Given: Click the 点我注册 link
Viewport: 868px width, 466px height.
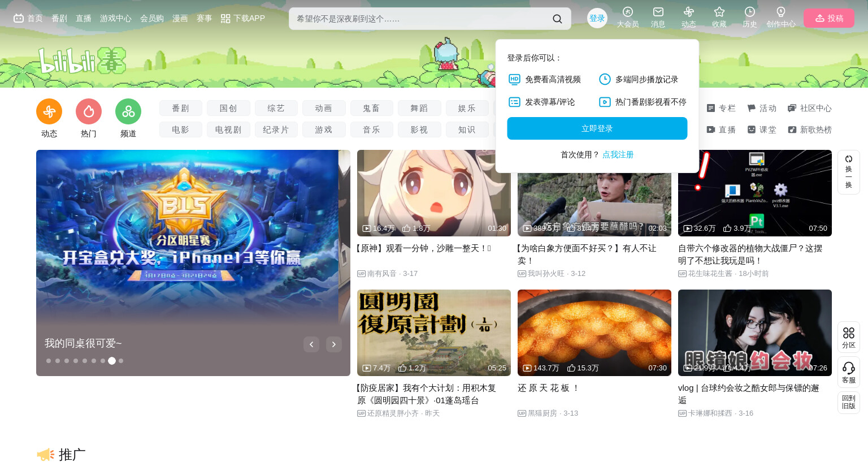Looking at the screenshot, I should pyautogui.click(x=618, y=154).
